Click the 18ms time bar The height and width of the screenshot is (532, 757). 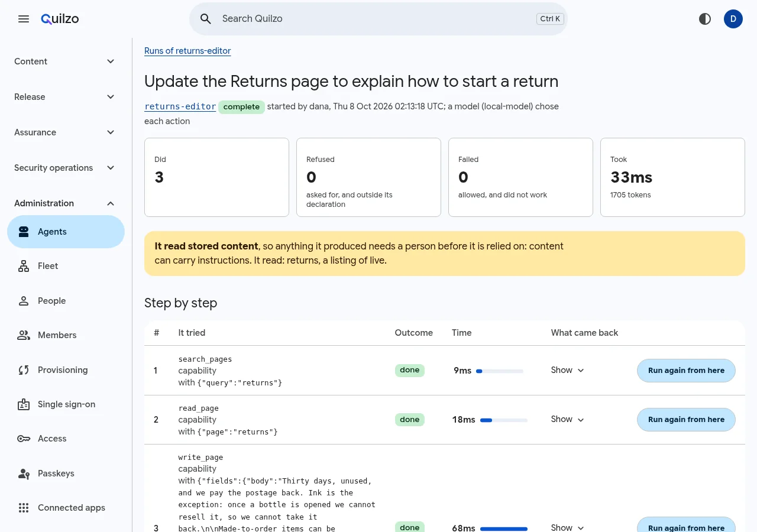tap(504, 420)
